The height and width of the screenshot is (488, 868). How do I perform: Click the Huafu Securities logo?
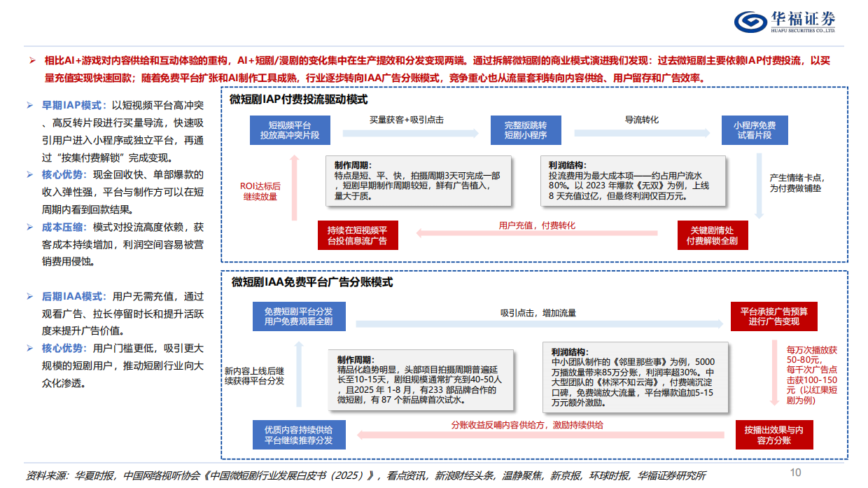(x=785, y=21)
